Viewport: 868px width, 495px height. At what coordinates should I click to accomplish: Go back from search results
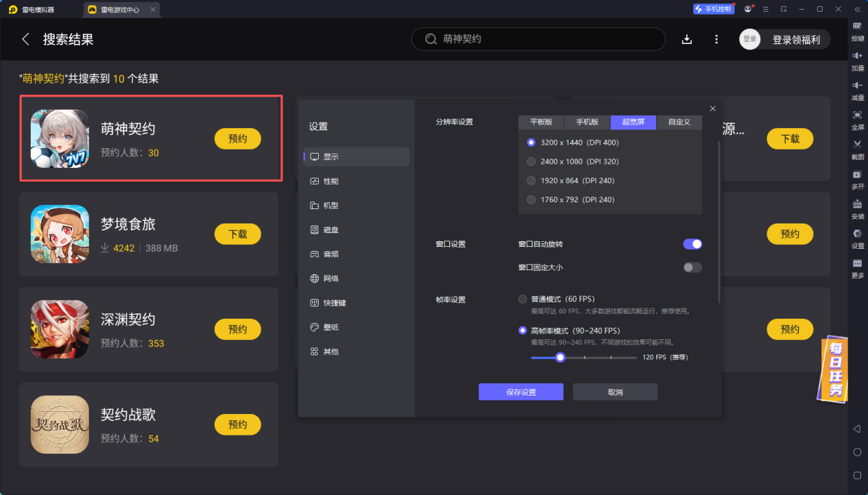point(26,39)
